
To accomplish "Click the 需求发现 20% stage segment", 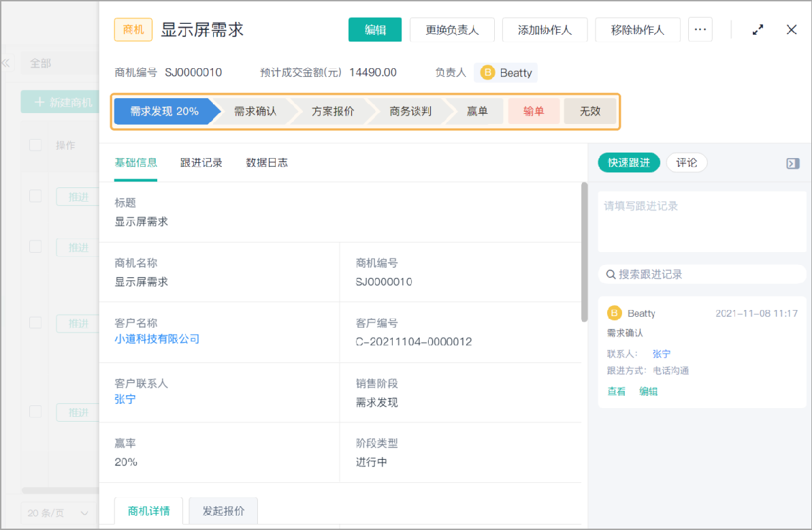I will [163, 110].
